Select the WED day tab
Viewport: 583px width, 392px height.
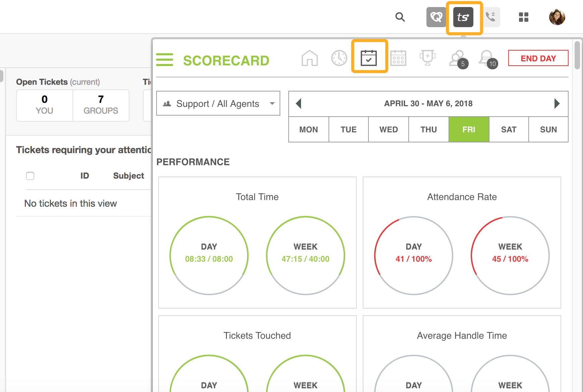(389, 130)
